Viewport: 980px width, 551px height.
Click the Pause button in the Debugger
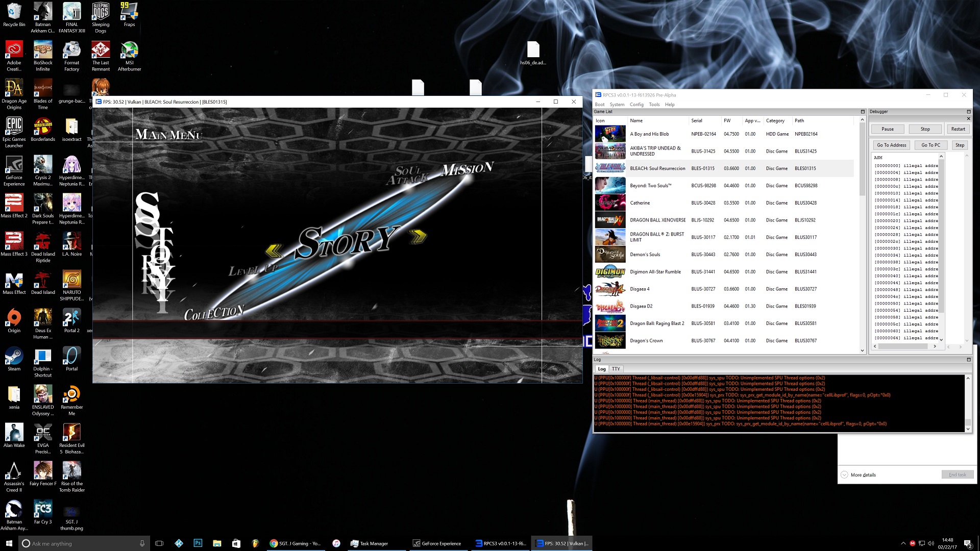click(887, 129)
